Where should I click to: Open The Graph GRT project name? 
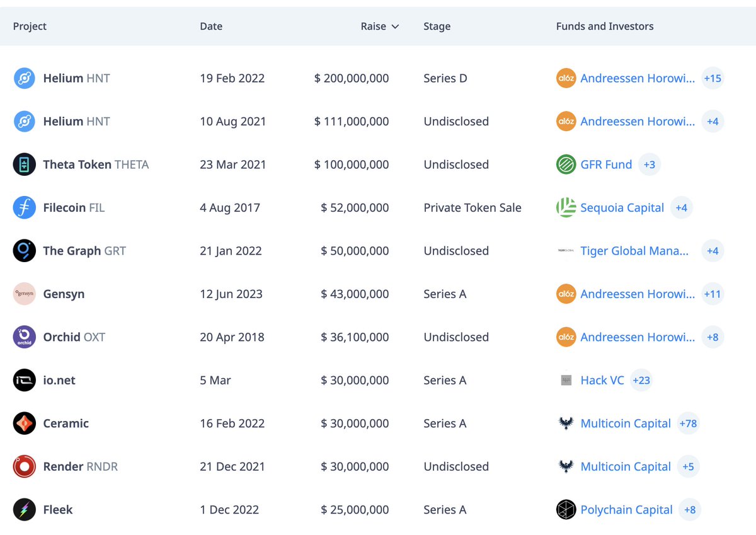coord(84,251)
